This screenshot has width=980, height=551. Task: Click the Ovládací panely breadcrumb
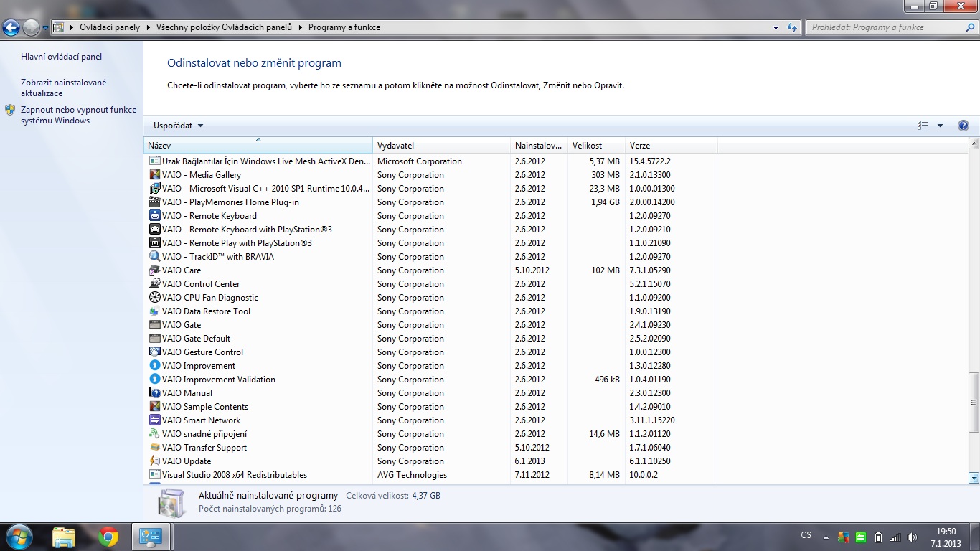pyautogui.click(x=110, y=27)
